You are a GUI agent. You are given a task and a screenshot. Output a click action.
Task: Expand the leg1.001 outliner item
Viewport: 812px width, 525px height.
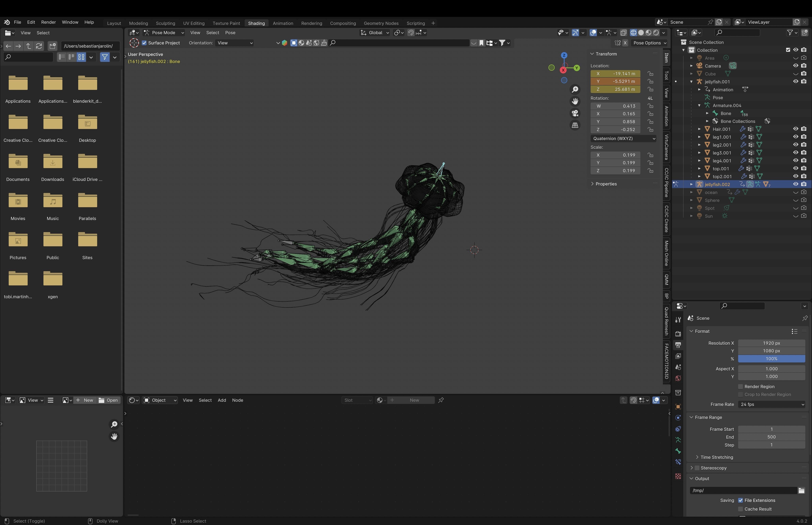click(699, 137)
